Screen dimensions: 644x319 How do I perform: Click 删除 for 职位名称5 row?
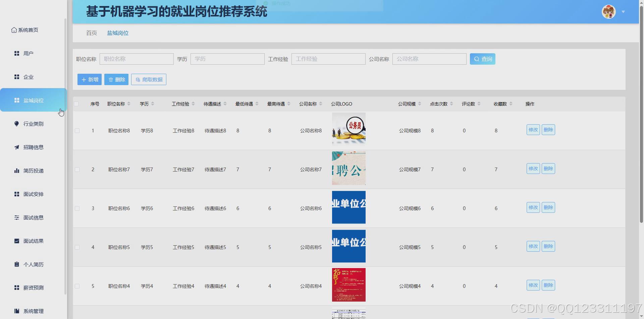(x=548, y=246)
